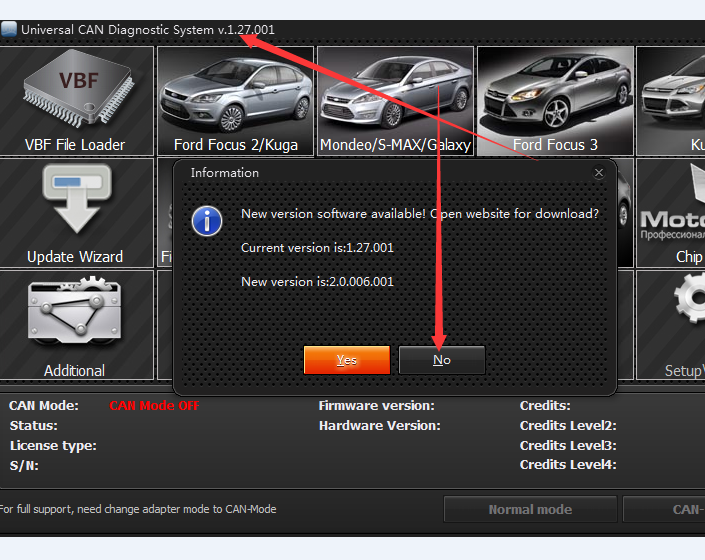The image size is (705, 560).
Task: Select the Ford Focus 3 car tile
Action: (555, 101)
